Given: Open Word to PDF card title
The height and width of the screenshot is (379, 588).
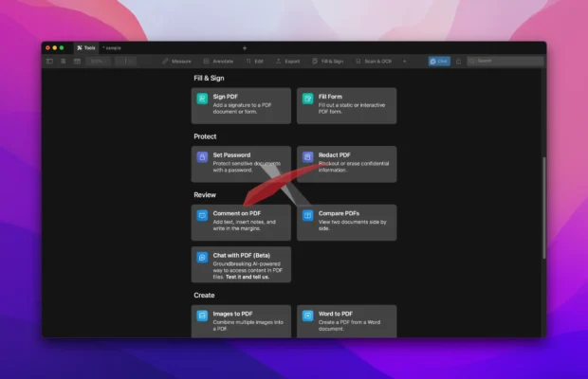Looking at the screenshot, I should coord(336,314).
